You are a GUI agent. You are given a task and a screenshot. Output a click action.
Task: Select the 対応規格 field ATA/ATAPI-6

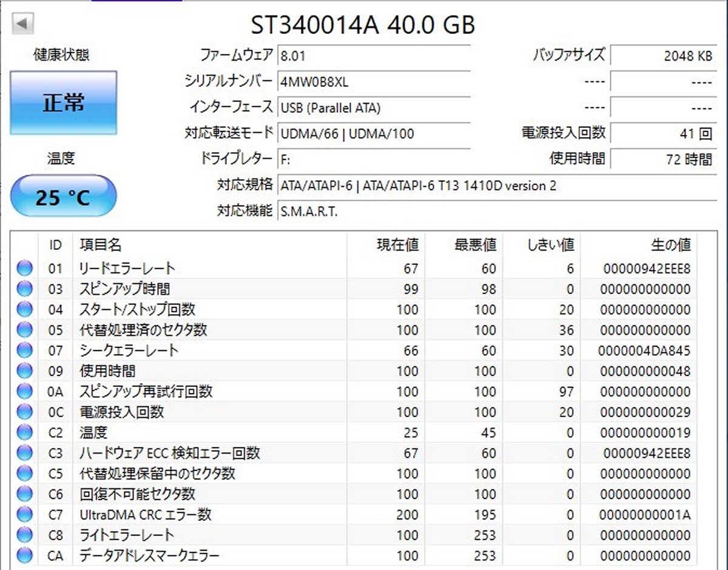click(496, 186)
